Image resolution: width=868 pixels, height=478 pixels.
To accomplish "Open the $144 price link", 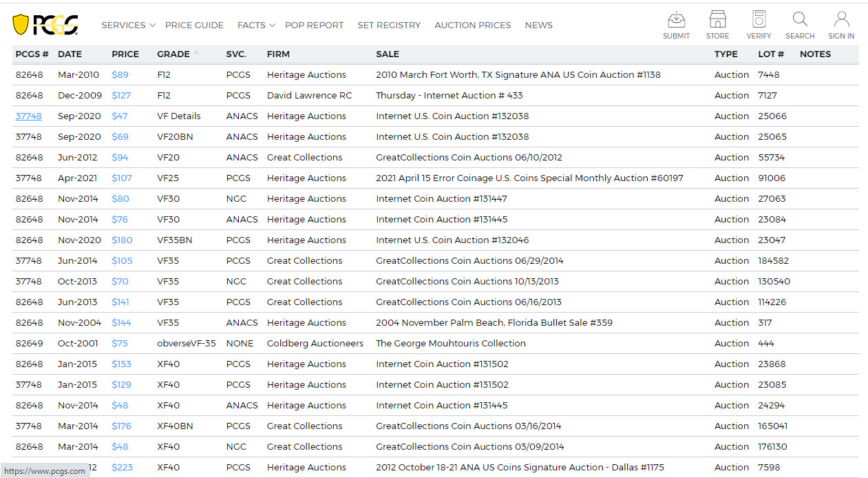I will click(x=121, y=322).
